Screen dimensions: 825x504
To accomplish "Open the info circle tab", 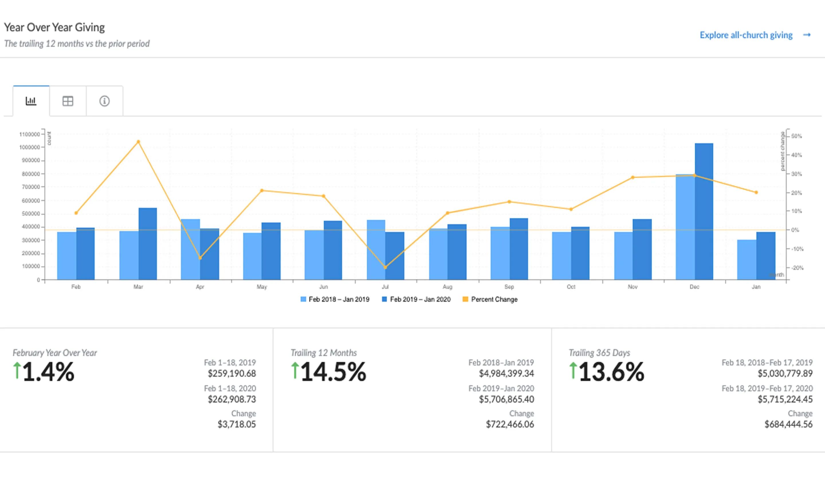I will click(x=105, y=101).
